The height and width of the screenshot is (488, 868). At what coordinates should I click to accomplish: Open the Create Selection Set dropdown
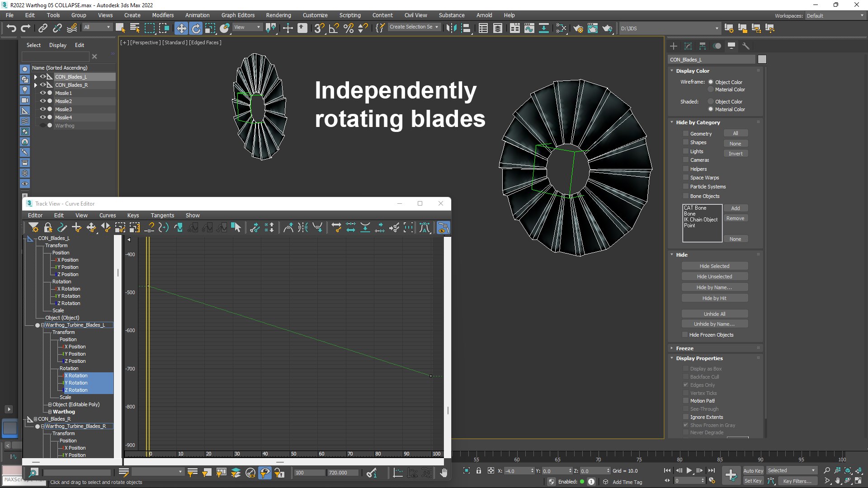pyautogui.click(x=414, y=27)
